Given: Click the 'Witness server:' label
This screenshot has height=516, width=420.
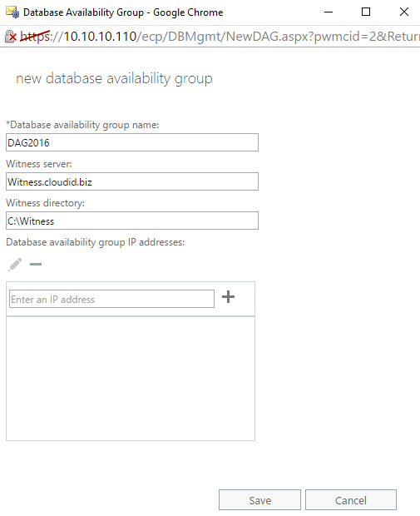Looking at the screenshot, I should 39,164.
